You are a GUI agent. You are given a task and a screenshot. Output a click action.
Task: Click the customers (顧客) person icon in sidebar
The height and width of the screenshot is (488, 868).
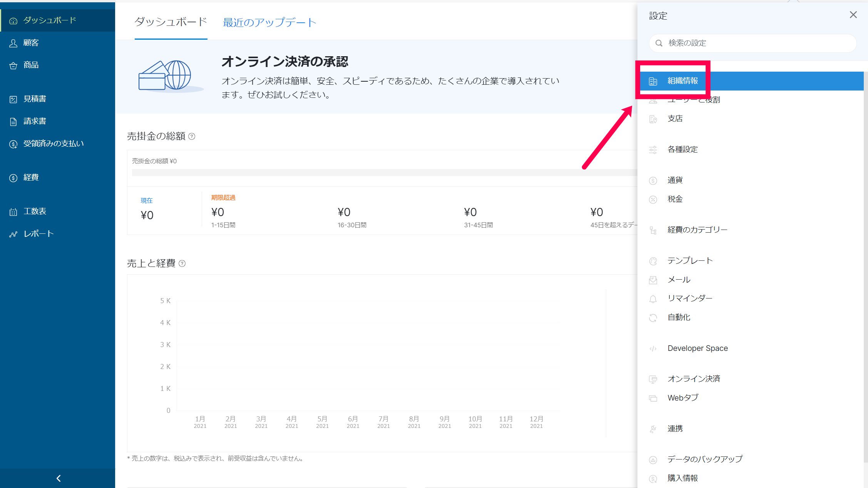pos(13,43)
